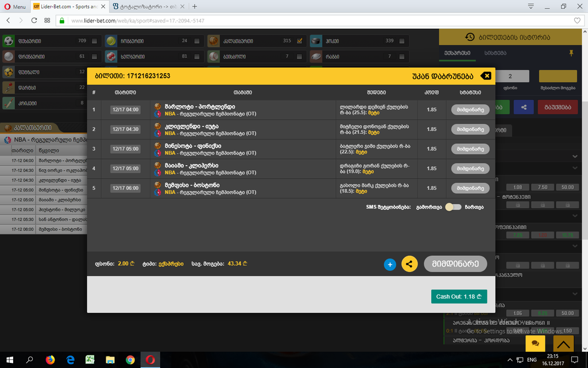Click the large მიმდინარე button in footer
This screenshot has height=368, width=588.
(455, 263)
